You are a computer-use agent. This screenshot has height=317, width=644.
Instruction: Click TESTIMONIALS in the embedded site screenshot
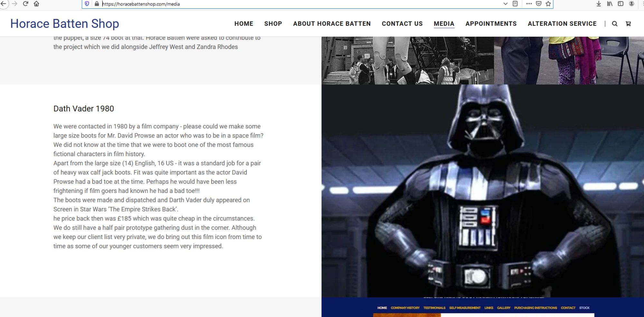click(x=434, y=308)
